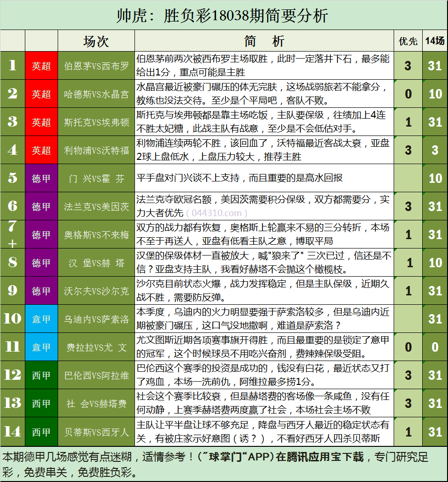Select the 优先 value 1 for 斯托克VS埃弗顿

coord(408,122)
